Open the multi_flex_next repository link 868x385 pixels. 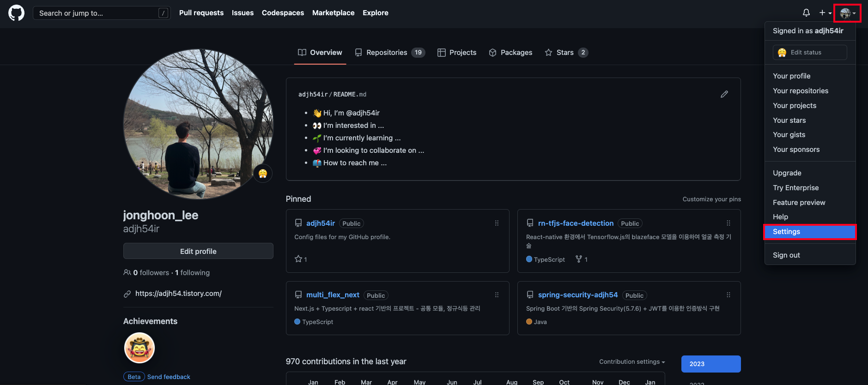pos(333,295)
